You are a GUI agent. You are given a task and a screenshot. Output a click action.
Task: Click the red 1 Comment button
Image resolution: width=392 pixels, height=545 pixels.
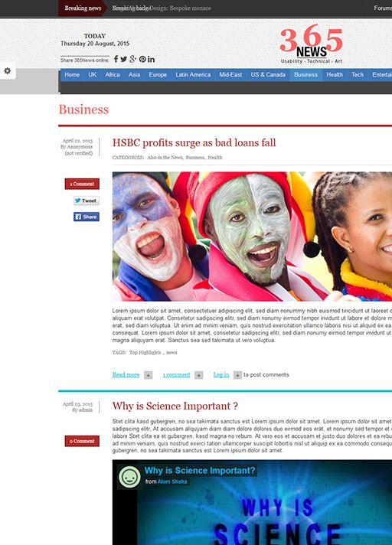click(x=82, y=184)
